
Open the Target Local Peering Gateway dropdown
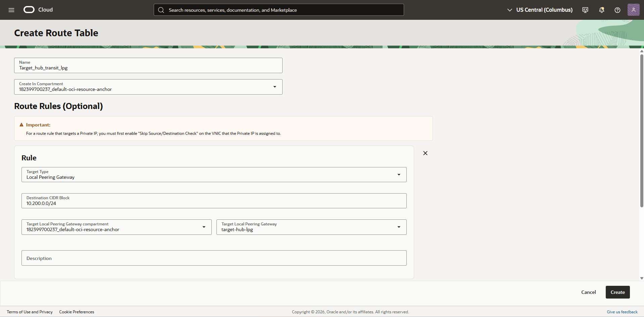[311, 227]
